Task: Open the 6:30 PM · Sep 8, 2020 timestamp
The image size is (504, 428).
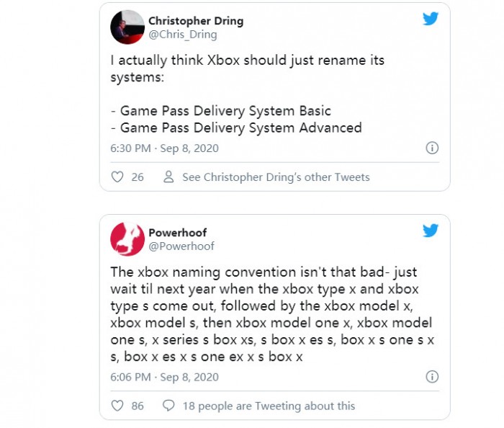Action: pos(164,148)
